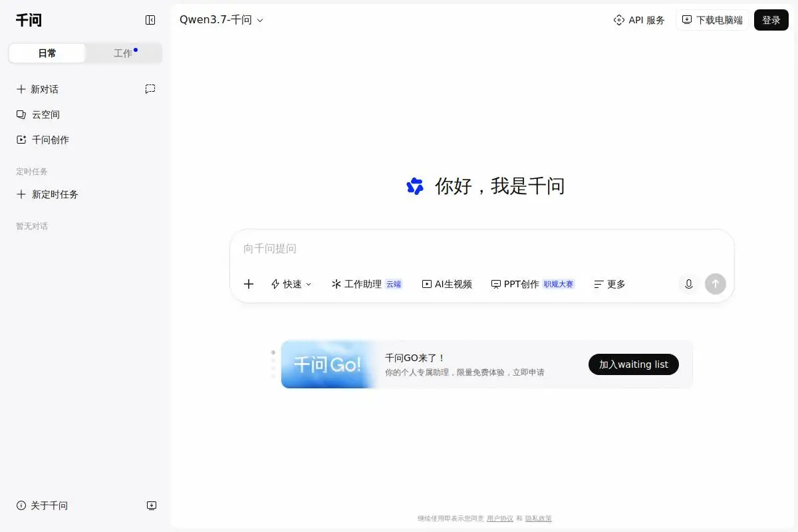Expand the Qwen3.7-千问 model dropdown
Viewport: 798px width, 532px height.
221,20
